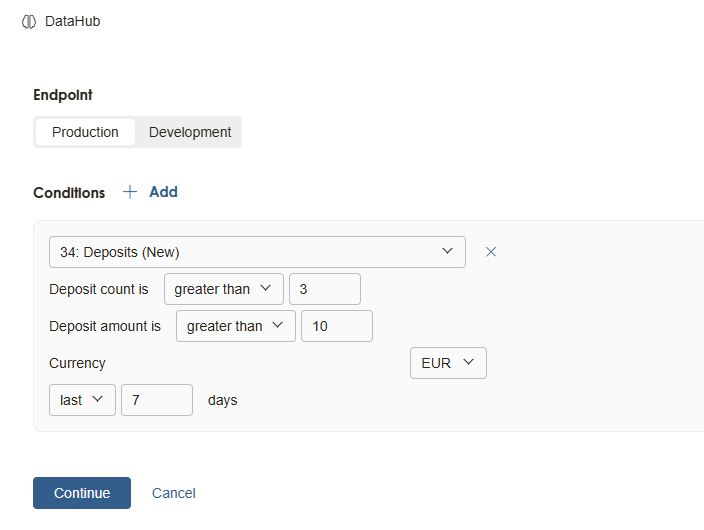Image resolution: width=704 pixels, height=530 pixels.
Task: Click the days number input field
Action: tap(157, 400)
